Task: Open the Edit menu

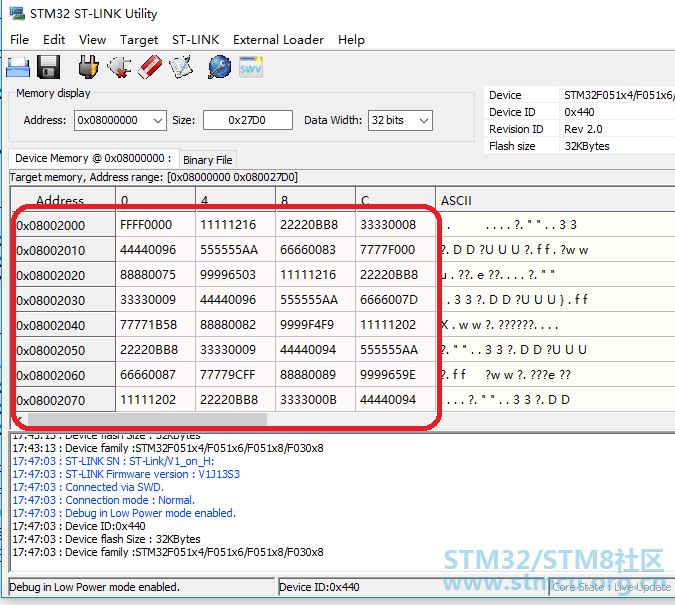Action: pyautogui.click(x=54, y=40)
